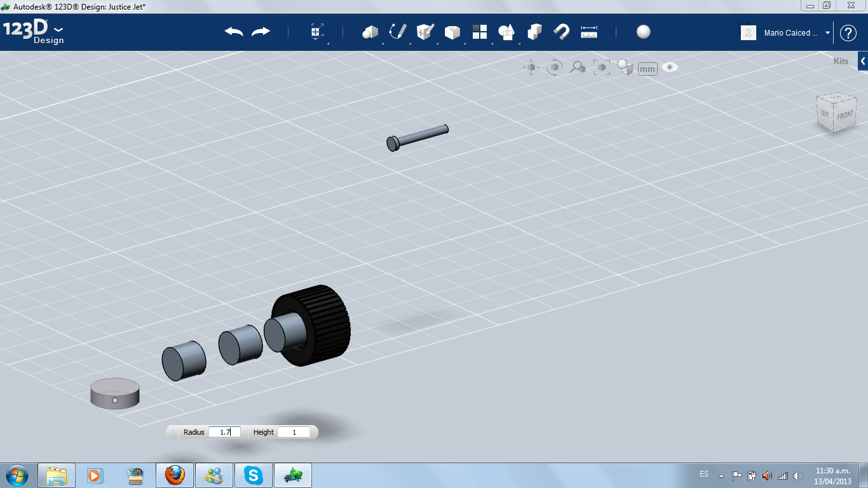
Task: Open the Pattern tool menu
Action: click(479, 32)
